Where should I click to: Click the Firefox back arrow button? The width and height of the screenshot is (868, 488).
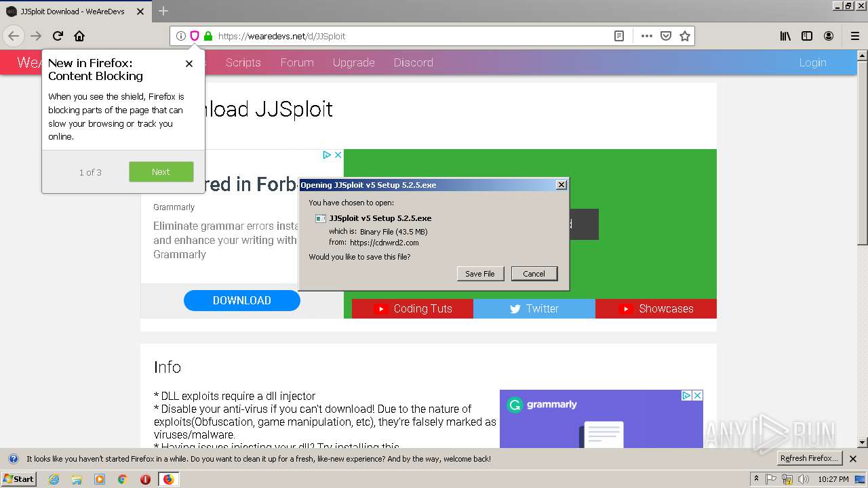point(14,36)
